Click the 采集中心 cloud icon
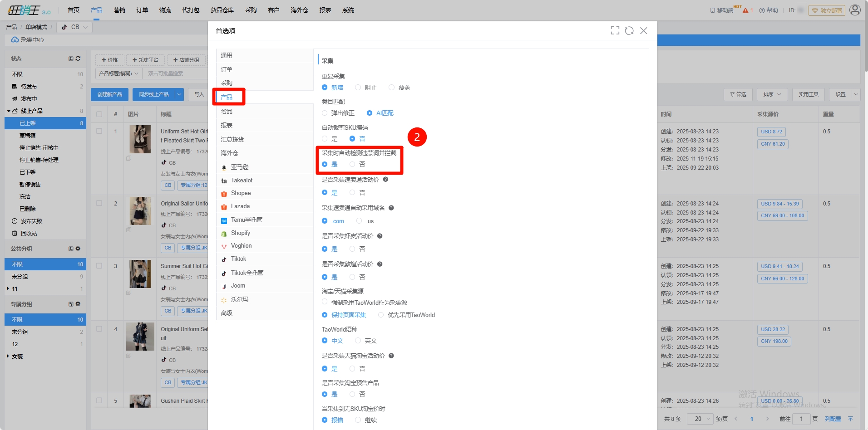 [15, 40]
